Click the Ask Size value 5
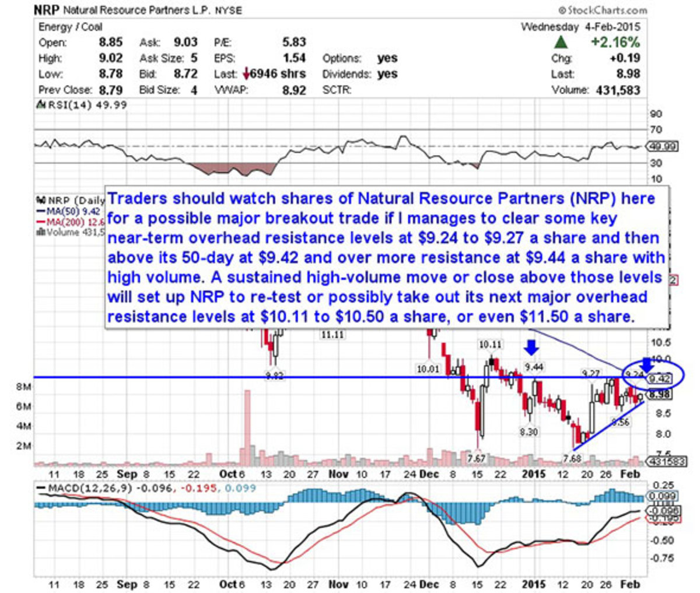This screenshot has height=593, width=700. [x=194, y=58]
